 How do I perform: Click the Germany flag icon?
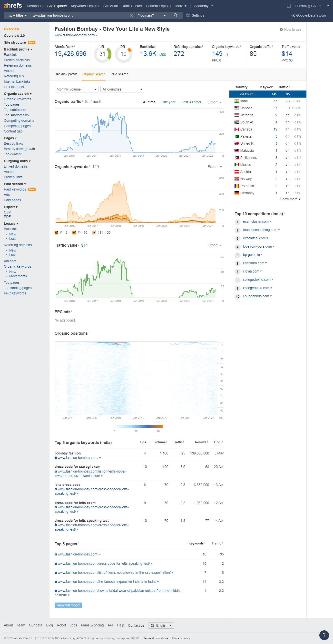click(x=236, y=193)
